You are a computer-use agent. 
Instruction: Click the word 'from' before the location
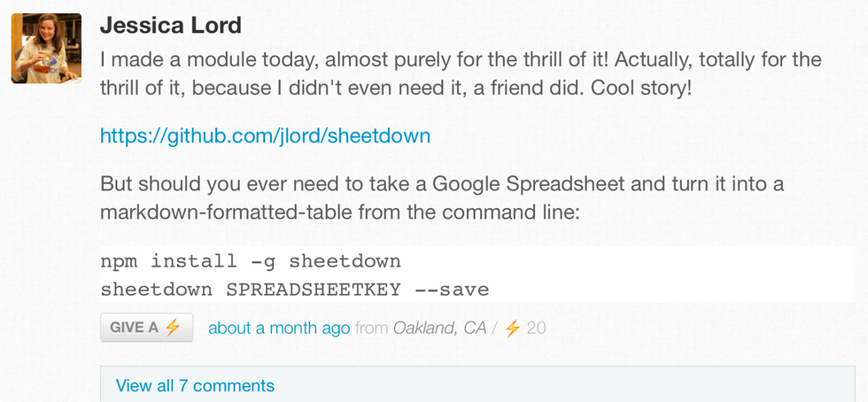tap(371, 329)
